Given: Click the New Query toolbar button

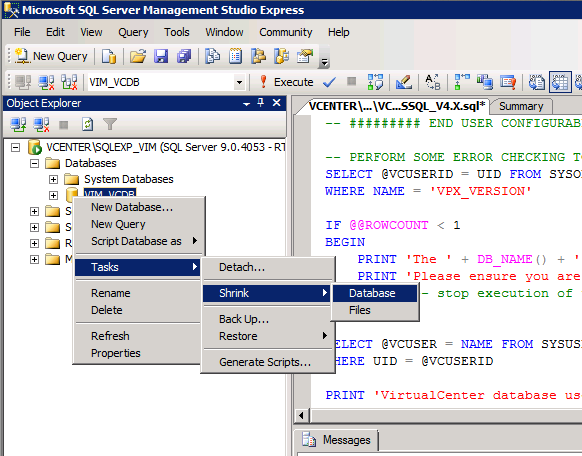Looking at the screenshot, I should point(51,56).
